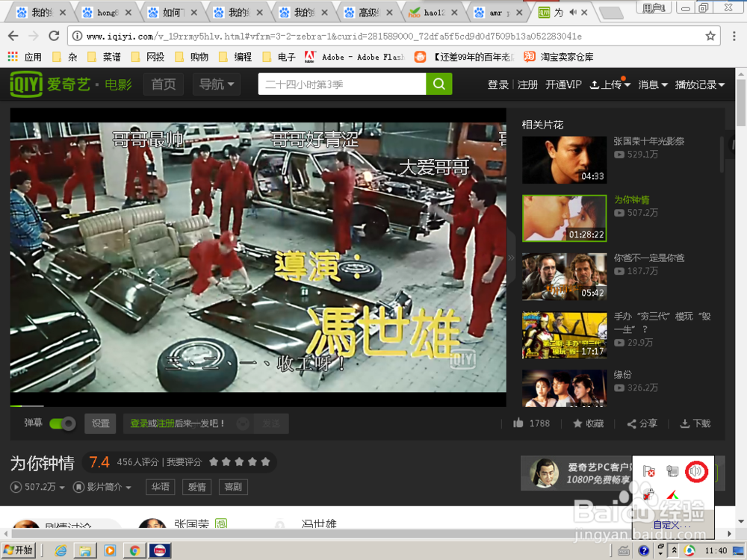Expand the 507.2万 play count dropdown
747x560 pixels.
pyautogui.click(x=63, y=487)
